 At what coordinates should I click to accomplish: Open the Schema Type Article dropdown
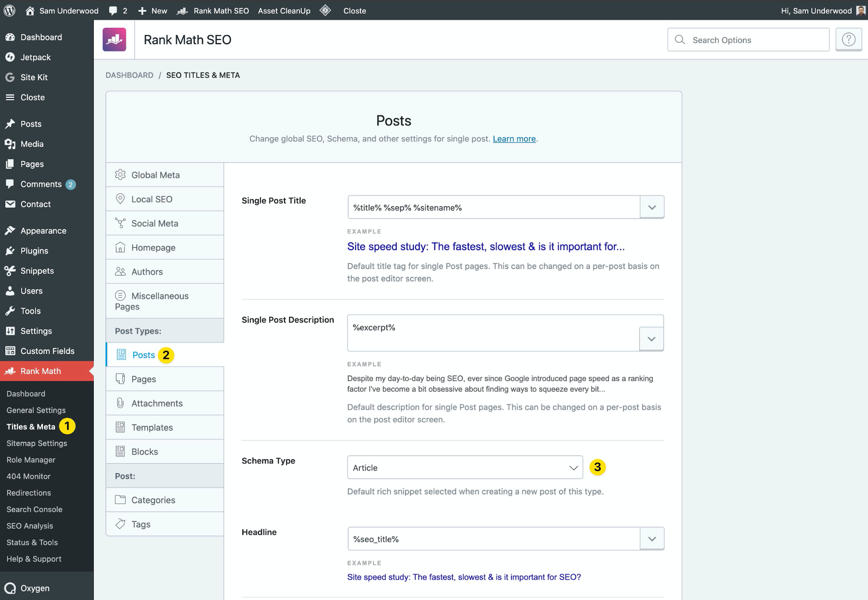coord(465,467)
